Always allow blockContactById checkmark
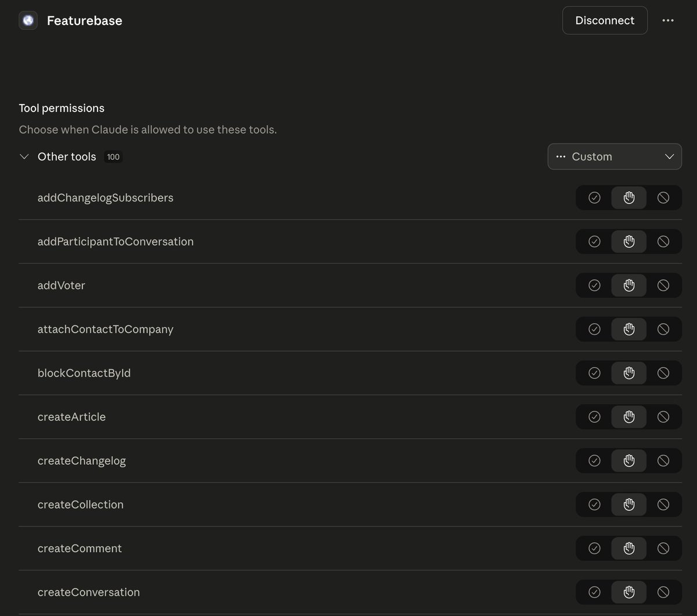697x616 pixels. (x=594, y=373)
